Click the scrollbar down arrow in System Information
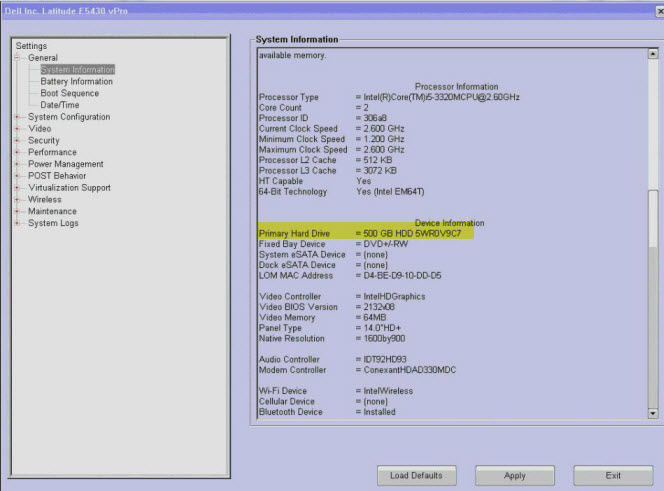Screen dimensions: 664x491 [x=653, y=412]
